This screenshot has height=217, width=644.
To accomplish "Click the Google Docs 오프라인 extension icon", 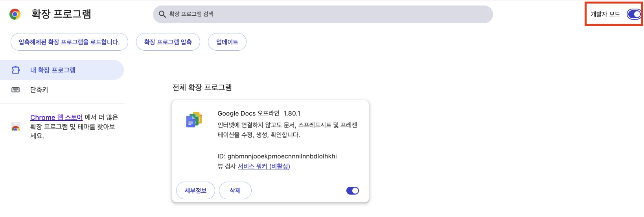I will 194,120.
